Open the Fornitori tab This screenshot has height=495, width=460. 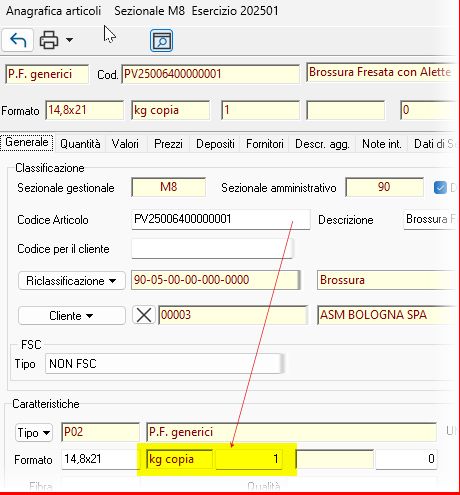[x=265, y=144]
